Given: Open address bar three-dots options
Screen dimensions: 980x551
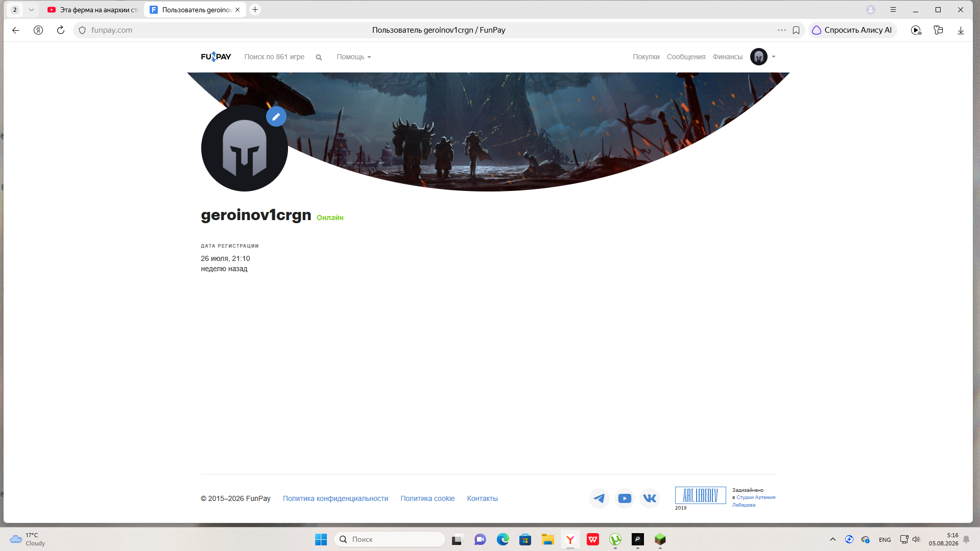Looking at the screenshot, I should 782,30.
